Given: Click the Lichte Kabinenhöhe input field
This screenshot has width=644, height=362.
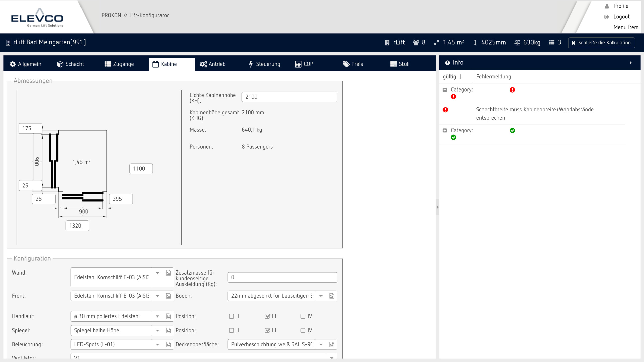Looking at the screenshot, I should coord(289,97).
